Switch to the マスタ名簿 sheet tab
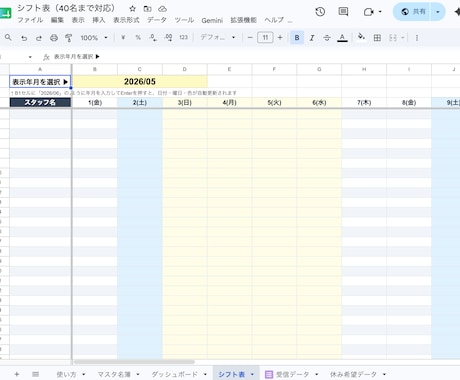Image resolution: width=460 pixels, height=380 pixels. point(114,374)
